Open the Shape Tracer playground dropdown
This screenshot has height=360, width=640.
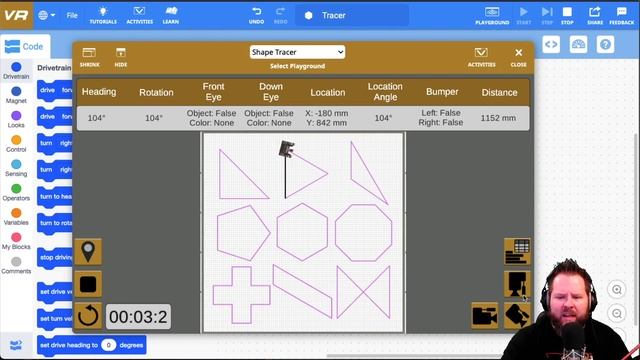pos(297,52)
